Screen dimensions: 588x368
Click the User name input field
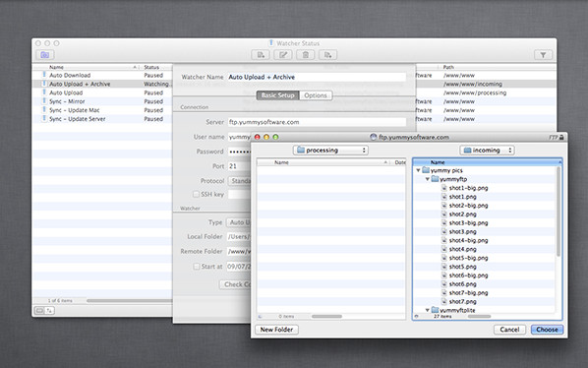(239, 137)
